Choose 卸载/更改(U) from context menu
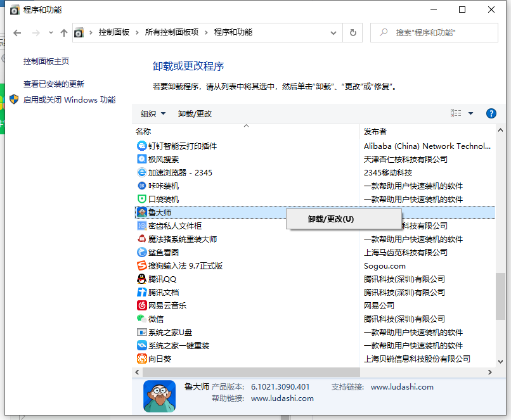Screen dimensions: 511x420 point(331,219)
